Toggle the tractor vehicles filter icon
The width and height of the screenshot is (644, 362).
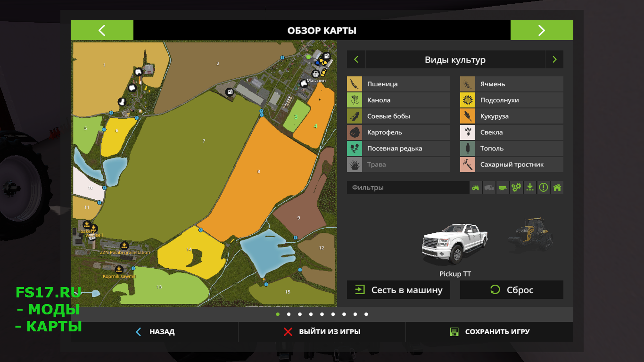coord(476,188)
